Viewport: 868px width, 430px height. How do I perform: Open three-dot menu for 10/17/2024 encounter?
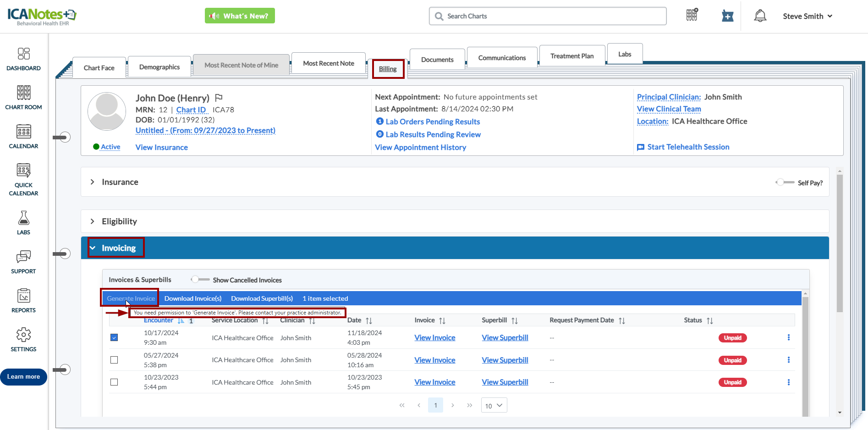click(788, 337)
